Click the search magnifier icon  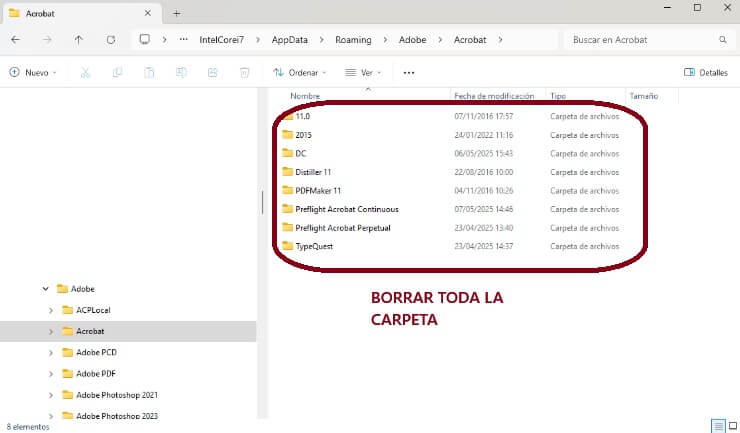pos(723,40)
